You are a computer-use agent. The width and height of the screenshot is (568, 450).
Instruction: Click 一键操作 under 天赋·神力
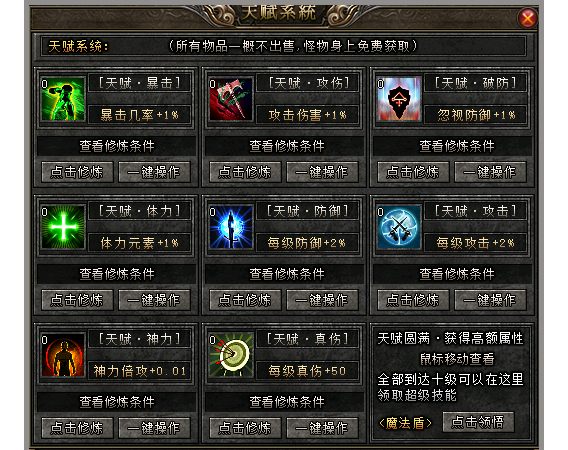coord(154,428)
